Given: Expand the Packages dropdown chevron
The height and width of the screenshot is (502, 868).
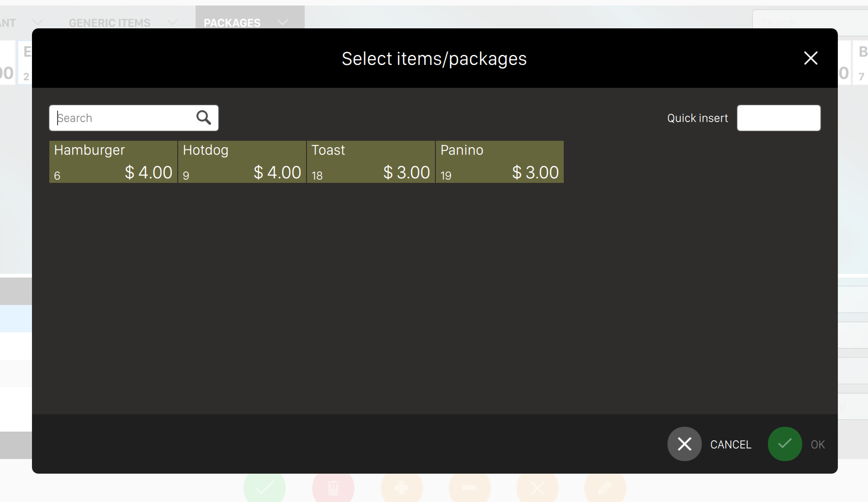Looking at the screenshot, I should pyautogui.click(x=283, y=22).
